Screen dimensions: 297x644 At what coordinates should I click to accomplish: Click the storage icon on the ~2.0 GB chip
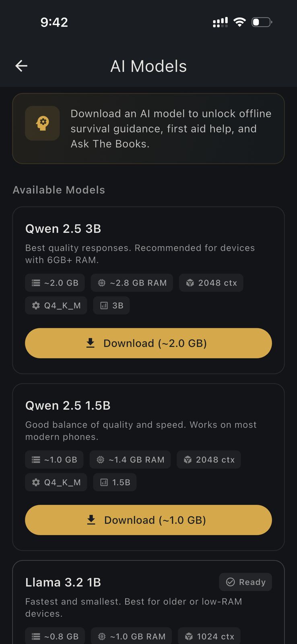coord(36,283)
